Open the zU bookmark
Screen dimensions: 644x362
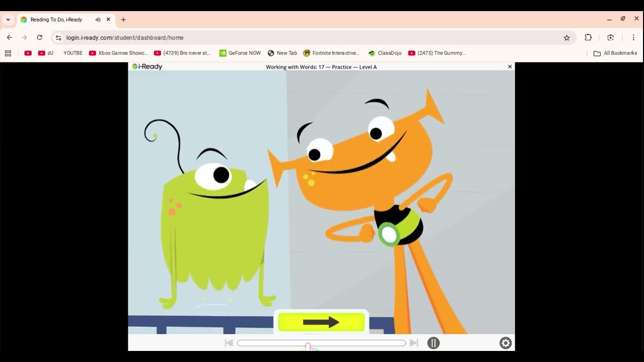click(x=46, y=53)
